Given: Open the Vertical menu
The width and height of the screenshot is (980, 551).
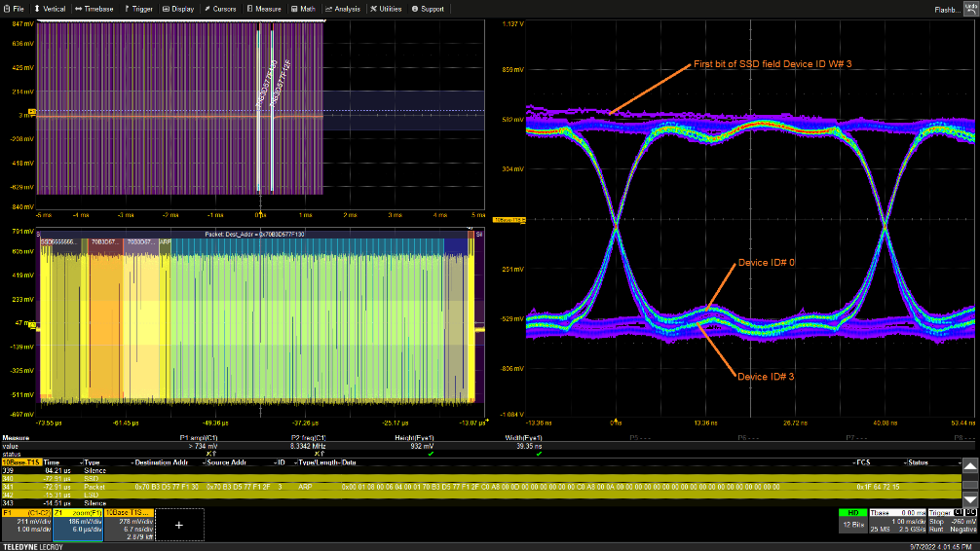Looking at the screenshot, I should pos(51,9).
